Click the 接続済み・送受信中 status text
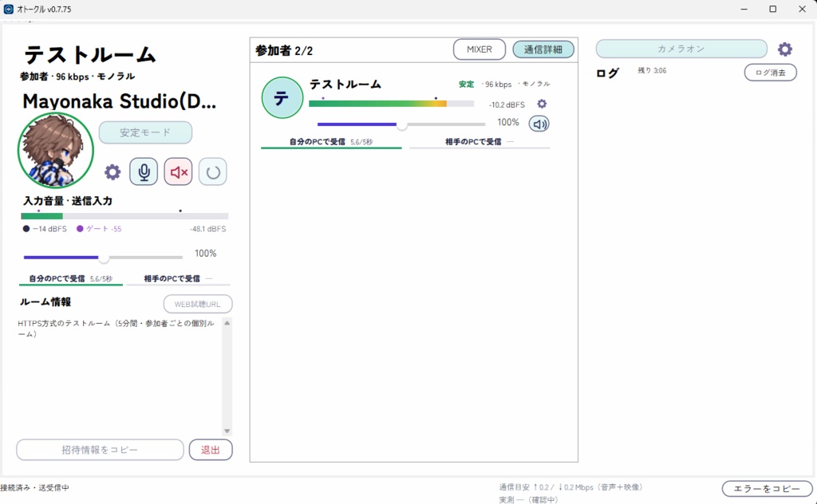 coord(34,488)
